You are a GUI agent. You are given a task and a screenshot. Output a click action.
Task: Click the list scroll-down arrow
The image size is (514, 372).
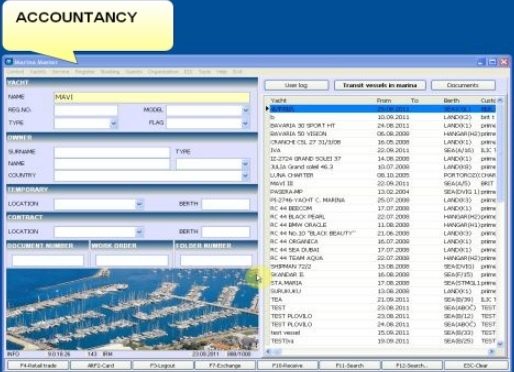click(500, 344)
